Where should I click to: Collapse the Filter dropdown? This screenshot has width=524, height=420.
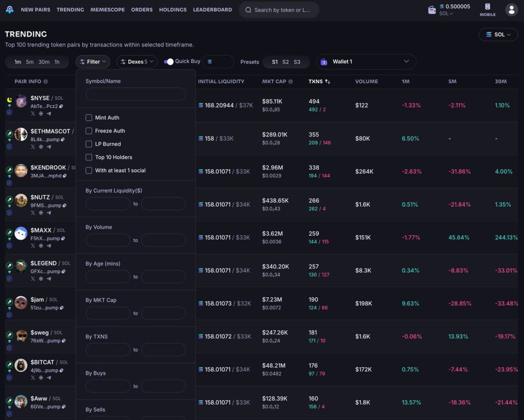93,62
